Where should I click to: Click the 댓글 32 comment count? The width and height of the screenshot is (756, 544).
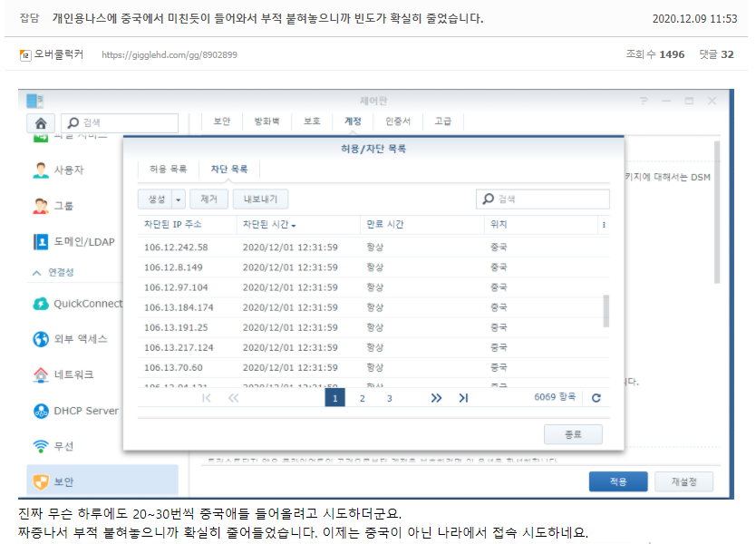pyautogui.click(x=716, y=54)
